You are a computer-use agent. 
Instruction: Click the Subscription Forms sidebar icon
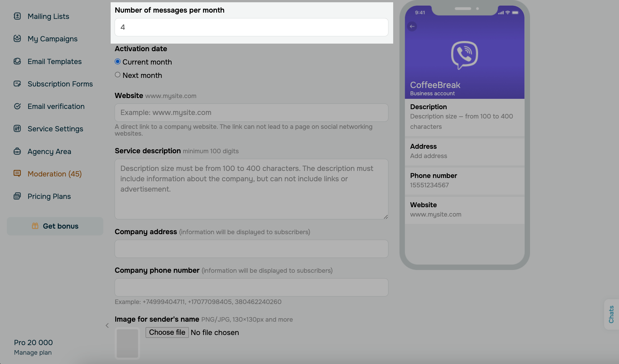point(17,84)
